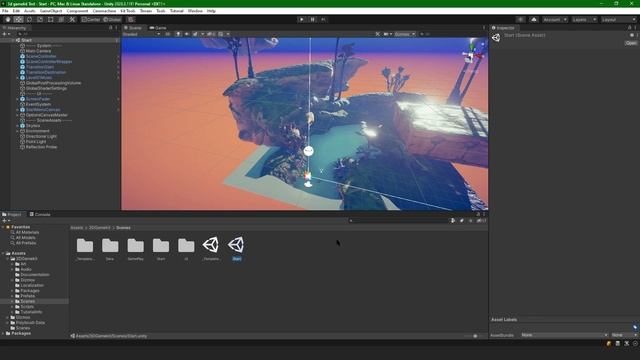This screenshot has height=360, width=640.
Task: Open the Data folder in Scenes
Action: 110,245
